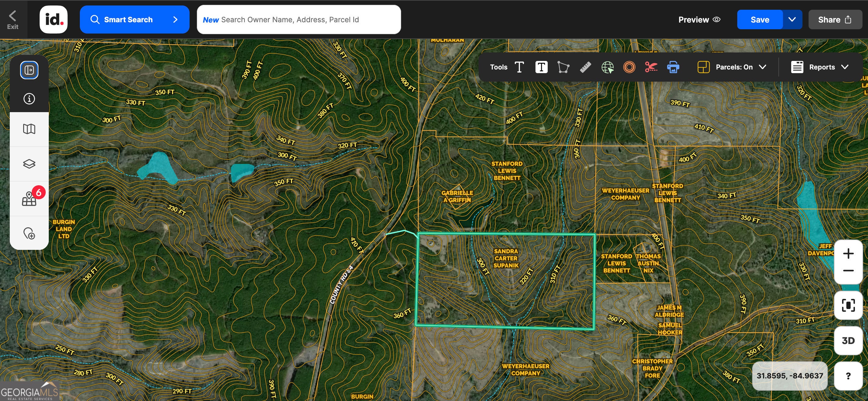Expand the Save options arrow
Image resolution: width=868 pixels, height=401 pixels.
pyautogui.click(x=792, y=20)
